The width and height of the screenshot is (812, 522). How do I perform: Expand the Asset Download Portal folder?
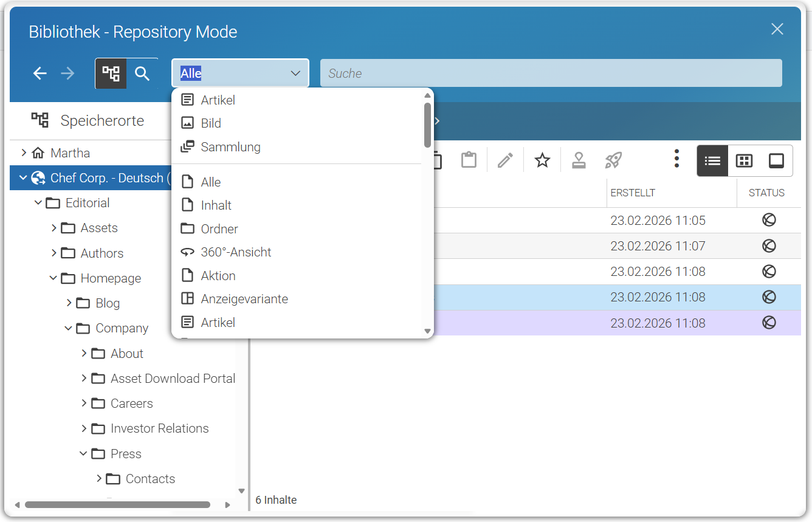point(84,378)
